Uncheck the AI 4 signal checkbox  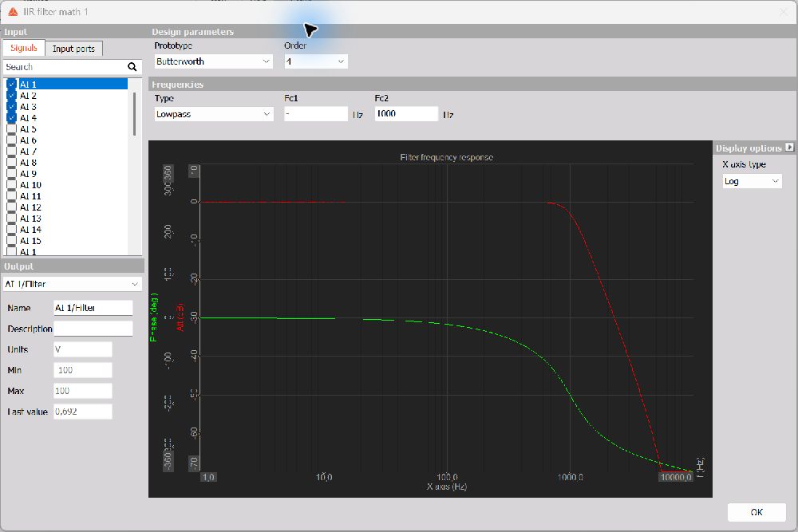[12, 118]
